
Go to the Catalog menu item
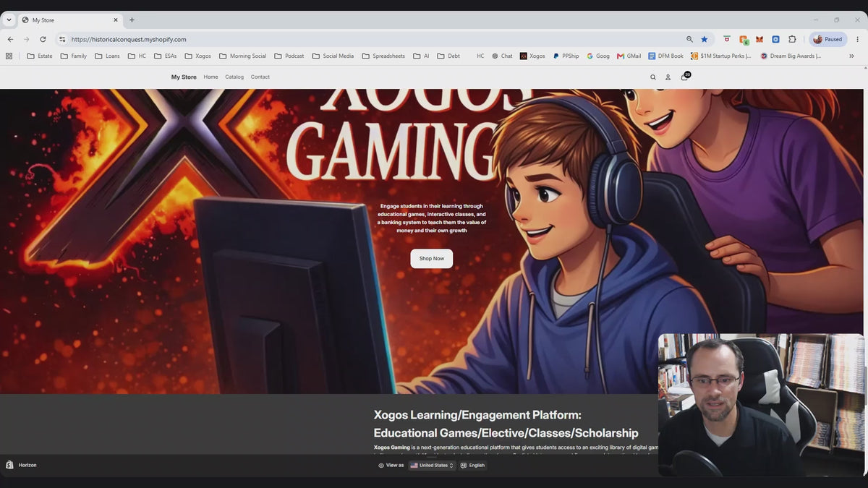point(234,77)
